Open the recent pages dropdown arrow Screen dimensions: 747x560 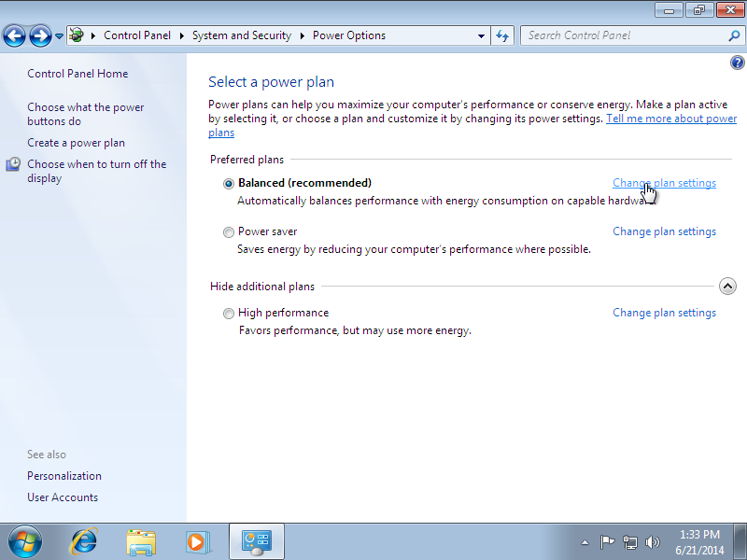(x=59, y=35)
